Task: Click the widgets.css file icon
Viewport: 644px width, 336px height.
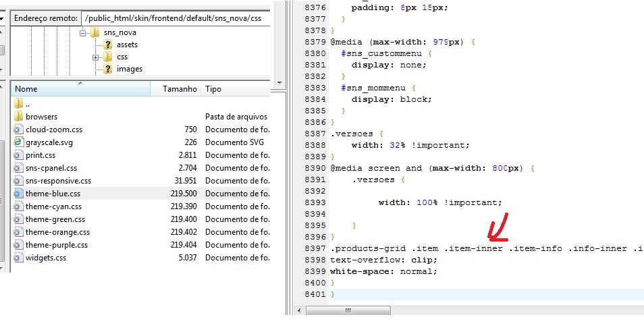Action: click(x=19, y=258)
